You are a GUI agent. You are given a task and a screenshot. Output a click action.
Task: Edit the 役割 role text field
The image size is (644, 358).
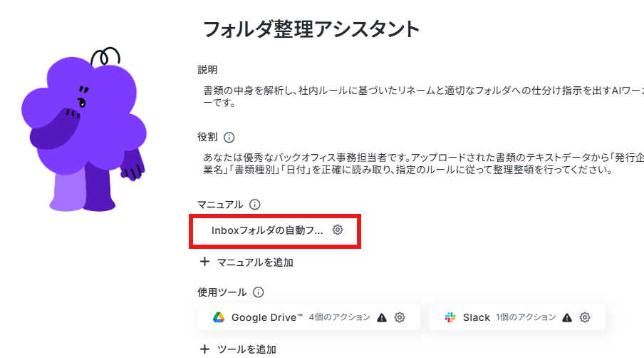(x=423, y=163)
